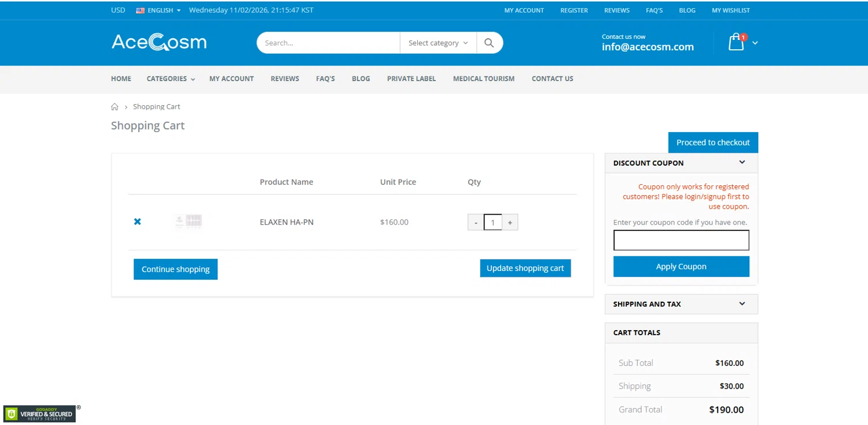The width and height of the screenshot is (868, 425).
Task: Open the Select category dropdown
Action: coord(438,43)
